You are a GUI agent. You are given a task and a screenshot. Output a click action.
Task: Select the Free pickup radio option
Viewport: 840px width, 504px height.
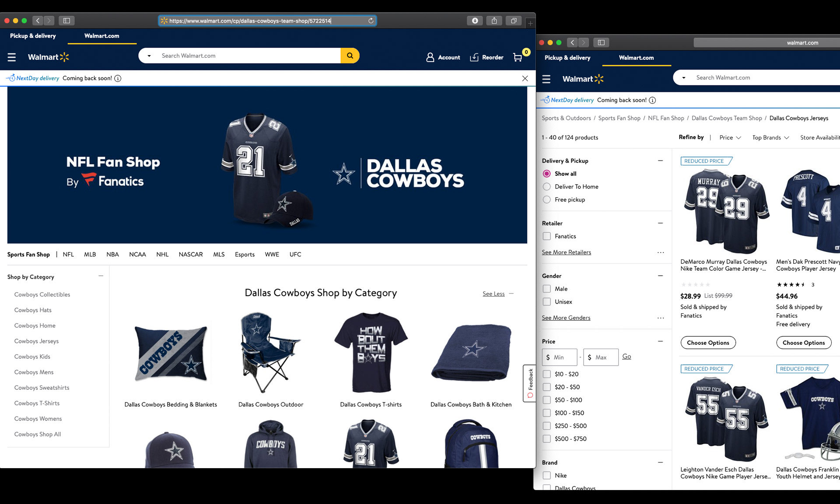pos(546,199)
